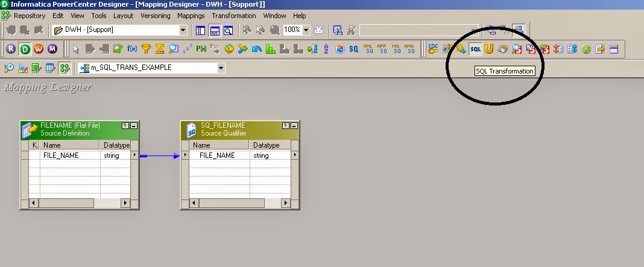Add a Sequence Generator 123 transformation
644x267 pixels.
tap(188, 49)
